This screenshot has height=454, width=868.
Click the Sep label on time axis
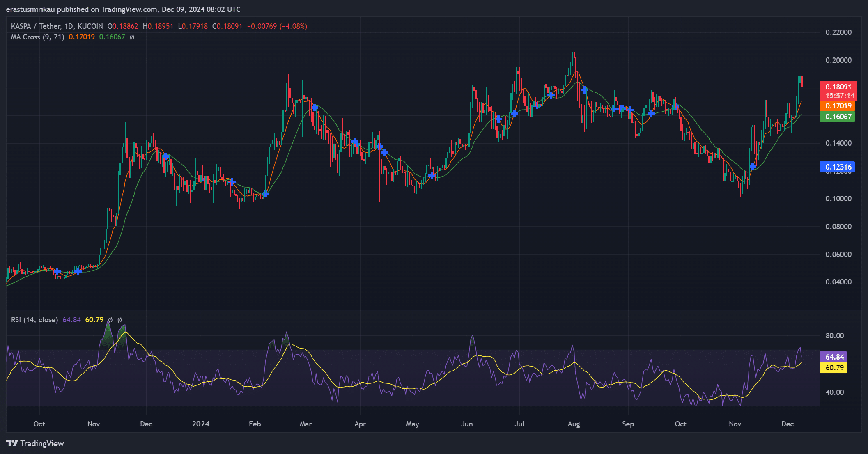coord(628,424)
